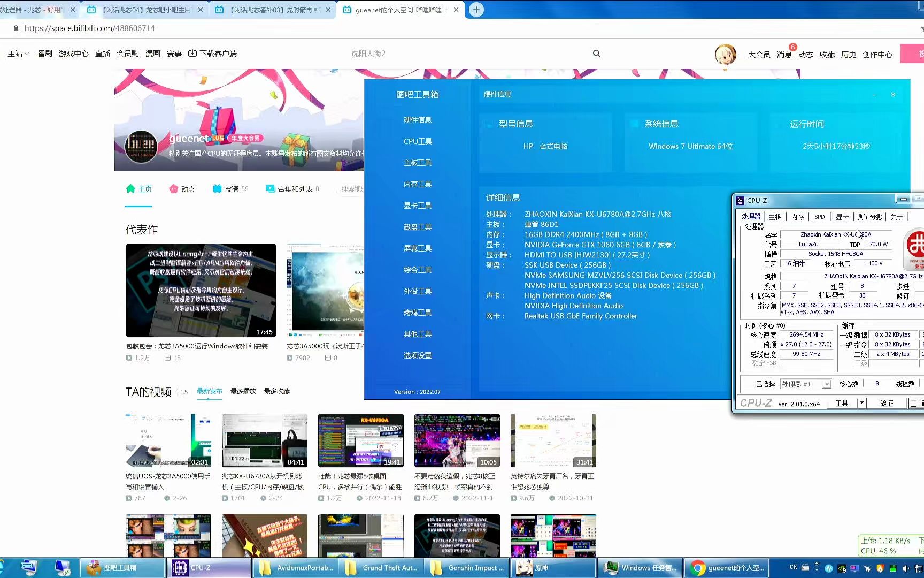This screenshot has height=578, width=924.
Task: Open video thumbnail with duration 17:45
Action: (201, 290)
